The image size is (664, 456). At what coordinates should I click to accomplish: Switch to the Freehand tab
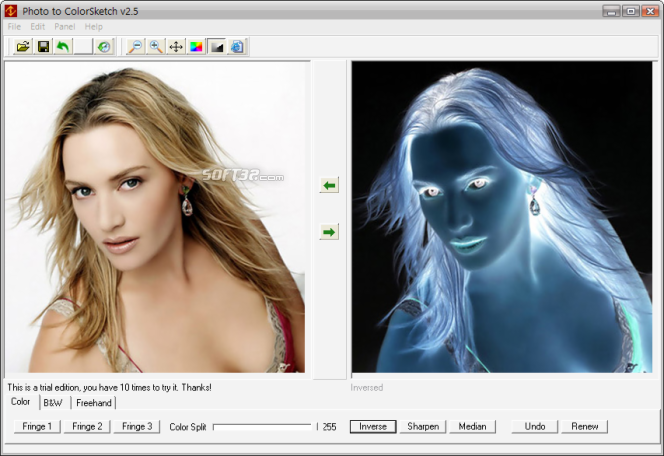tap(94, 403)
